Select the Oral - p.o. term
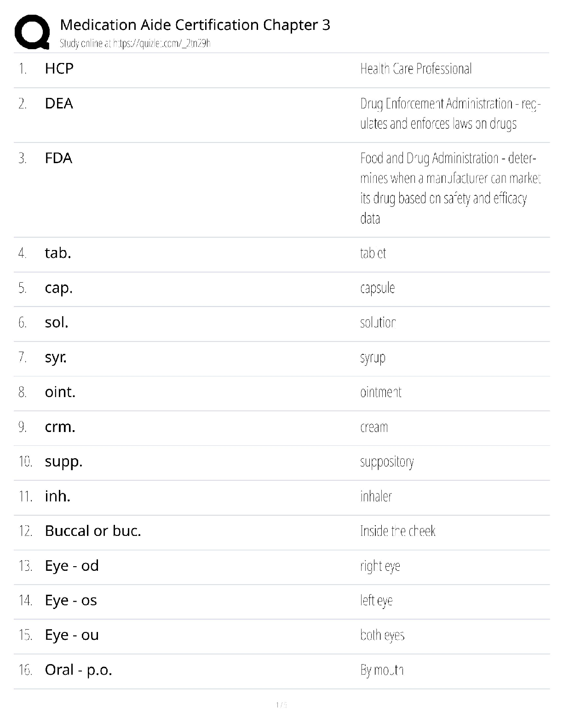This screenshot has width=563, height=728. pos(79,670)
